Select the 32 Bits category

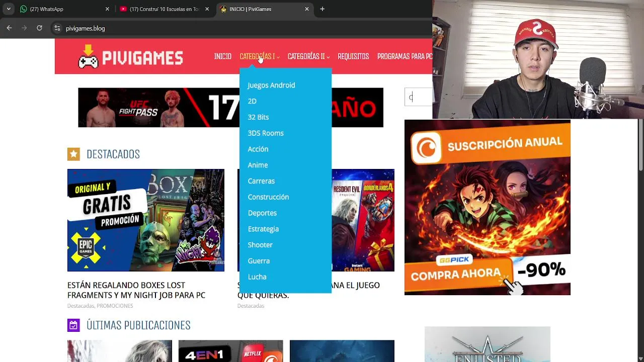[x=258, y=117]
